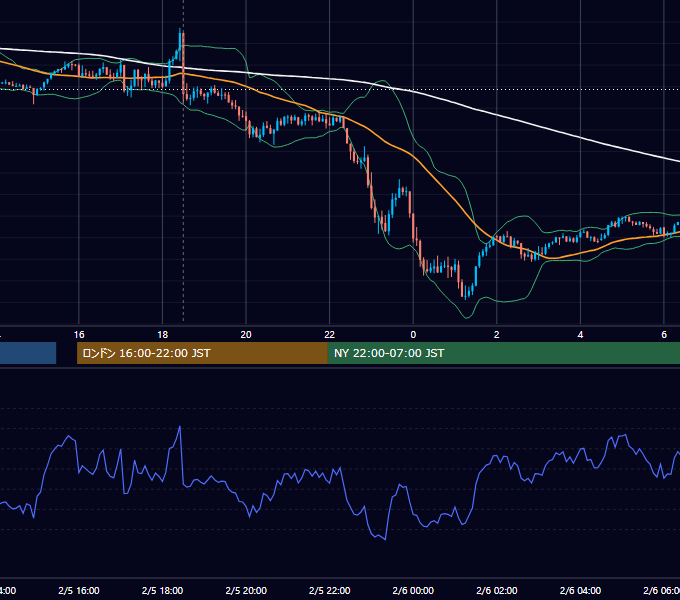
Task: Select the blue session bar before London
Action: tap(28, 353)
